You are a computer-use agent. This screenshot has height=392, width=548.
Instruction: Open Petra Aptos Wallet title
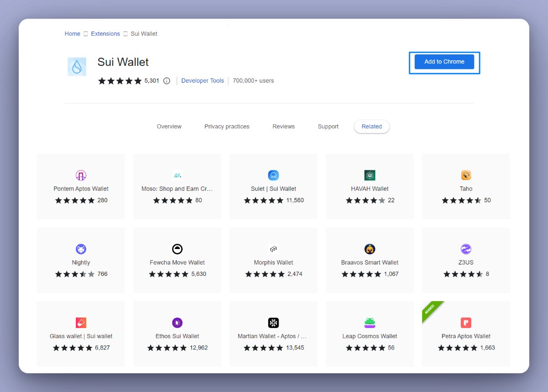[466, 336]
